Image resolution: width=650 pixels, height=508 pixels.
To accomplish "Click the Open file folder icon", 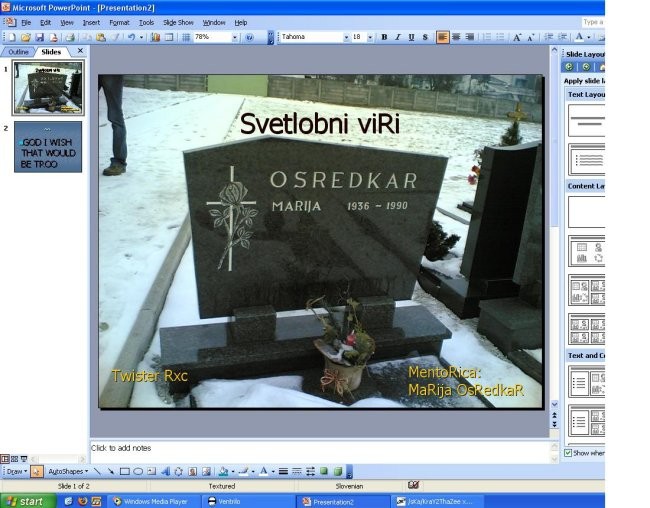I will pos(26,37).
